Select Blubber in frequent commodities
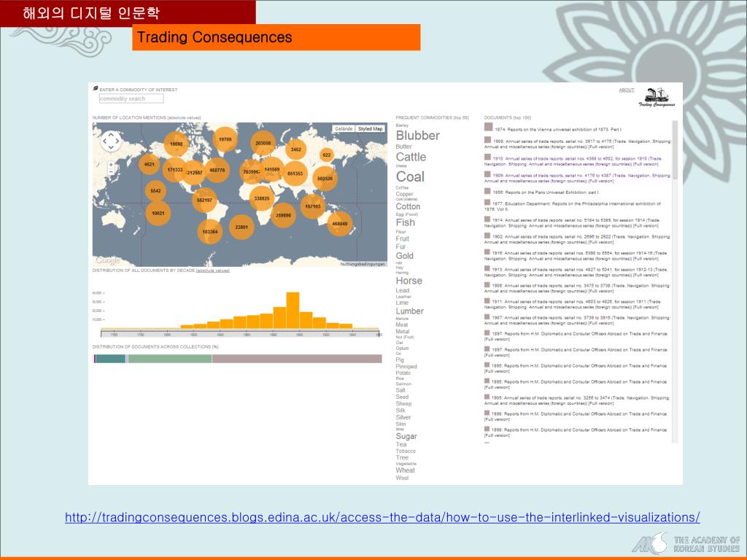This screenshot has width=747, height=560. (418, 135)
